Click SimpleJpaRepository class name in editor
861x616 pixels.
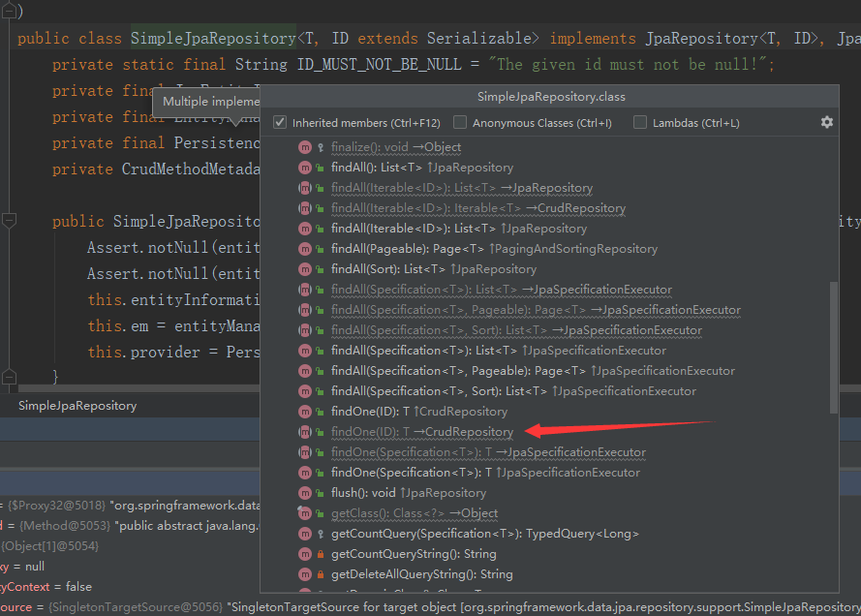(x=213, y=38)
